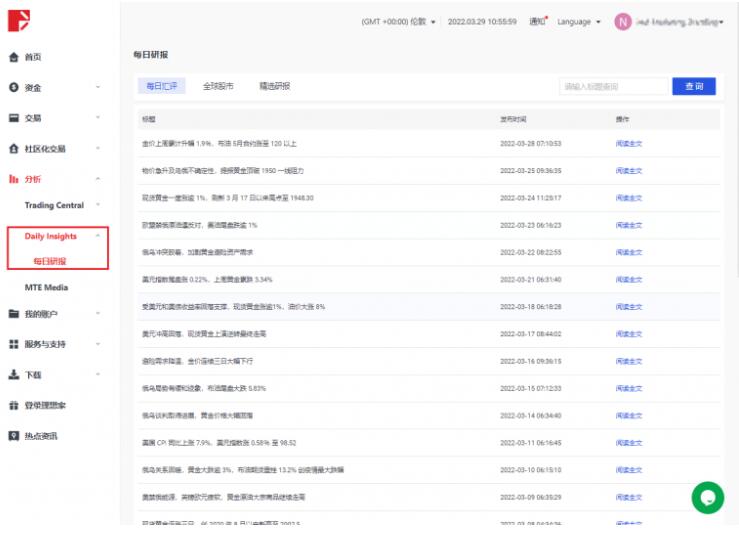Screen dimensions: 739x548
Task: Click the blue 查询 search button
Action: 693,86
